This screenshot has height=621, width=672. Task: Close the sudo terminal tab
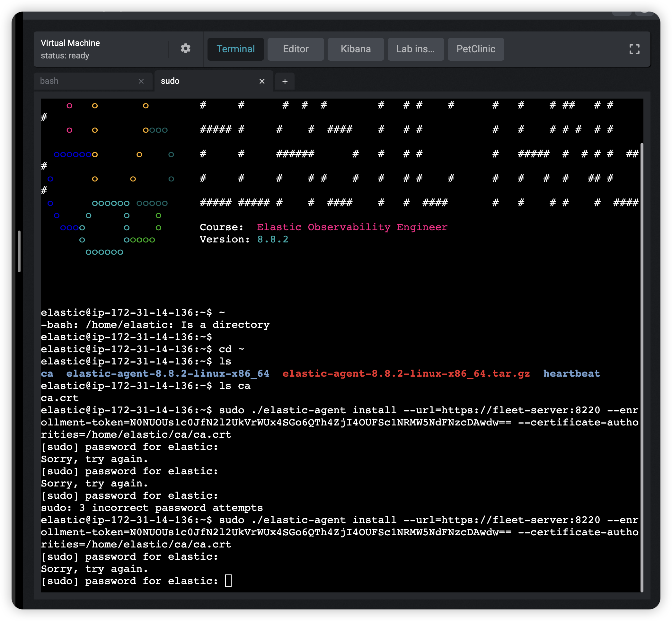pos(262,81)
